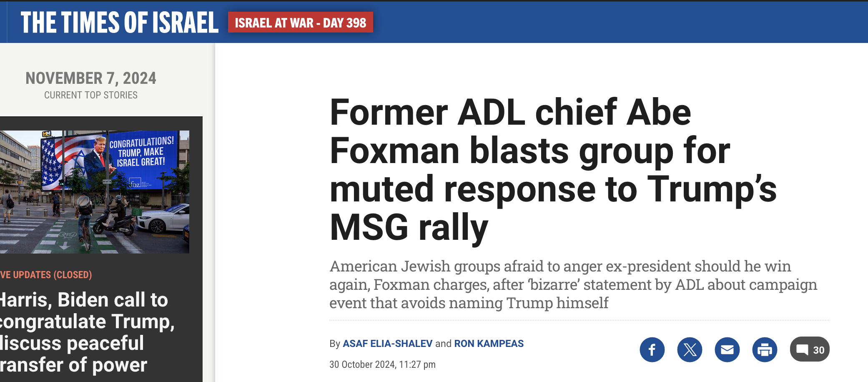Open the 30 comments bubble

pos(810,349)
